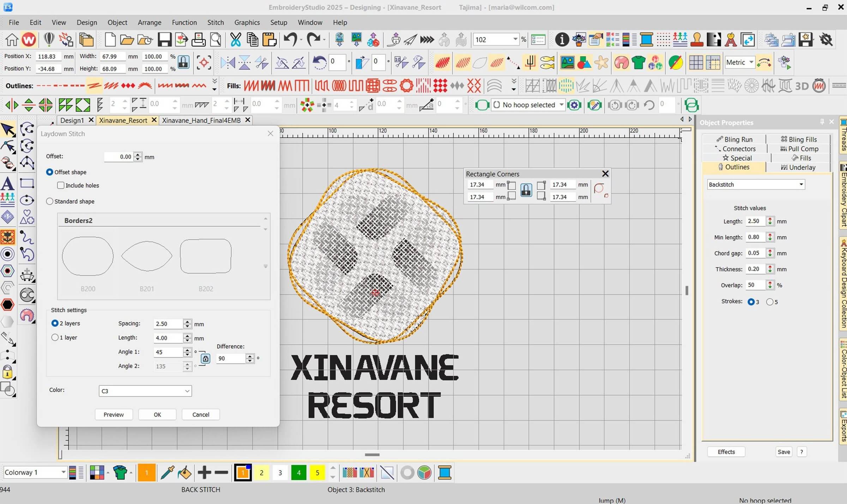Click the Preview button
The image size is (847, 504).
(x=114, y=414)
